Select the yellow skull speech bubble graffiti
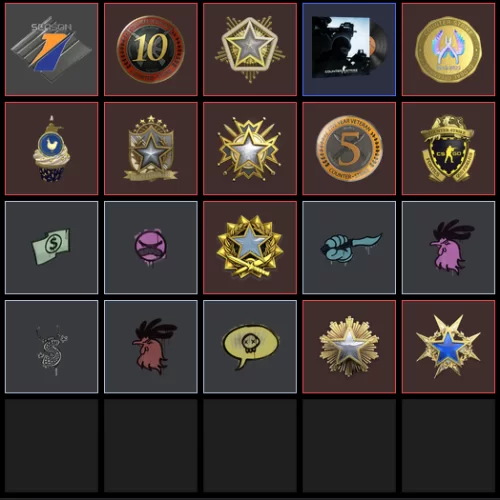The height and width of the screenshot is (500, 500). point(250,347)
